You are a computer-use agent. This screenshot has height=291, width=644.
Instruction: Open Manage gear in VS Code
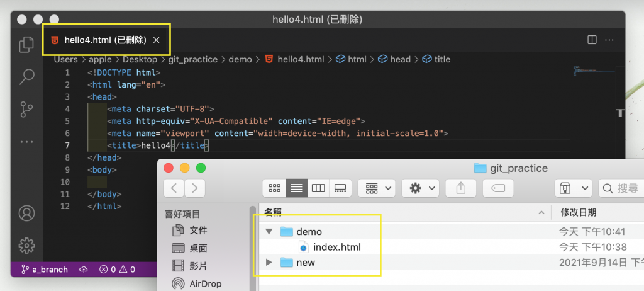point(26,245)
